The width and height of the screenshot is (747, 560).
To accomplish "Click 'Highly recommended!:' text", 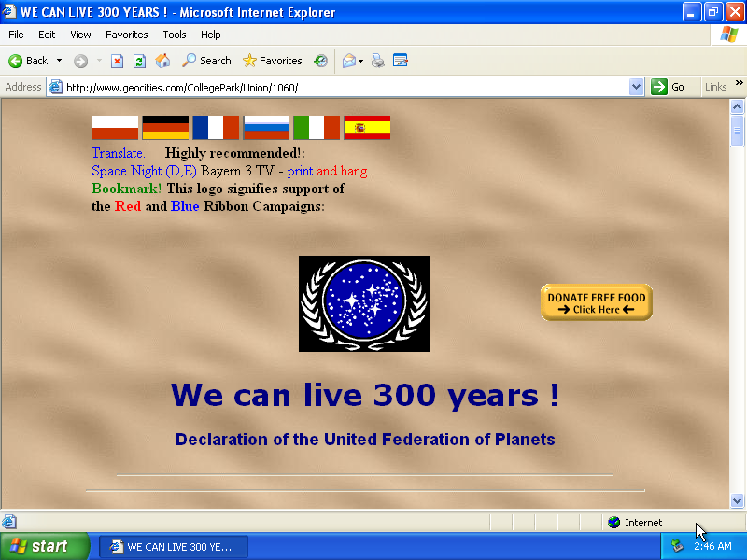I will tap(235, 153).
